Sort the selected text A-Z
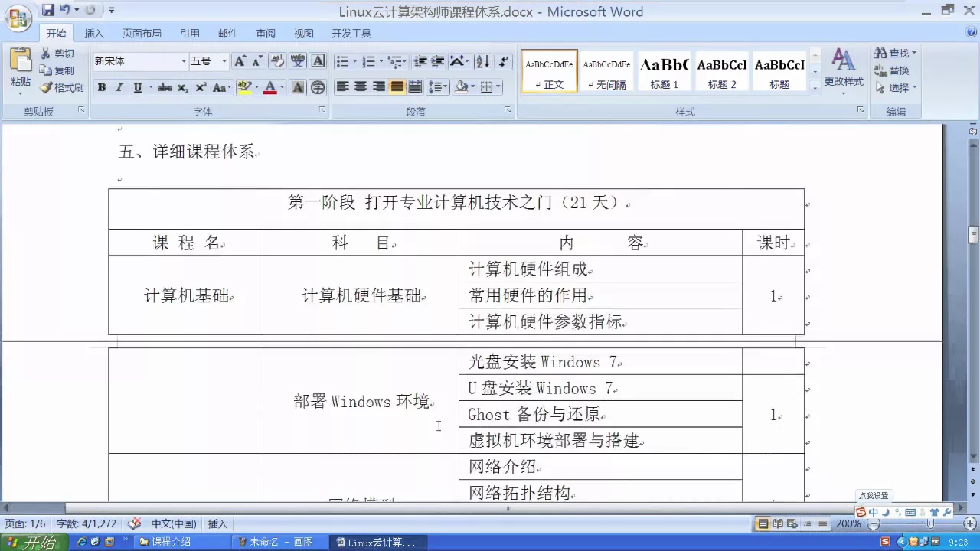The image size is (980, 551). point(483,61)
